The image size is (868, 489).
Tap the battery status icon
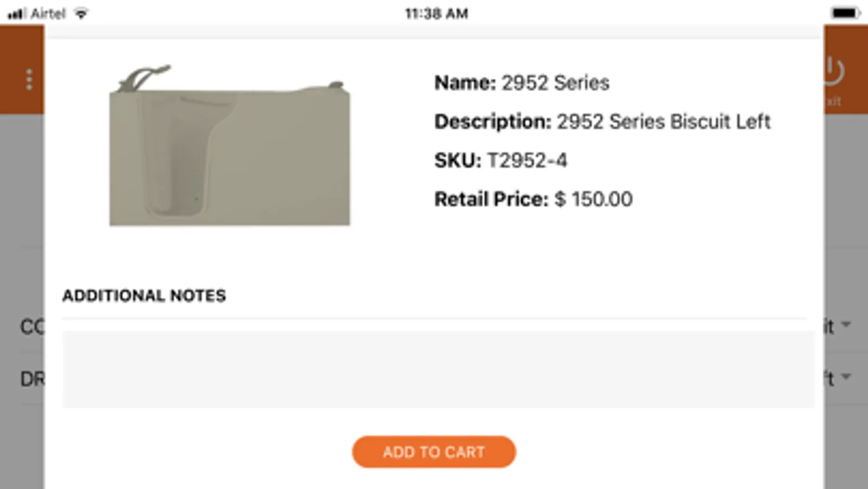tap(845, 13)
